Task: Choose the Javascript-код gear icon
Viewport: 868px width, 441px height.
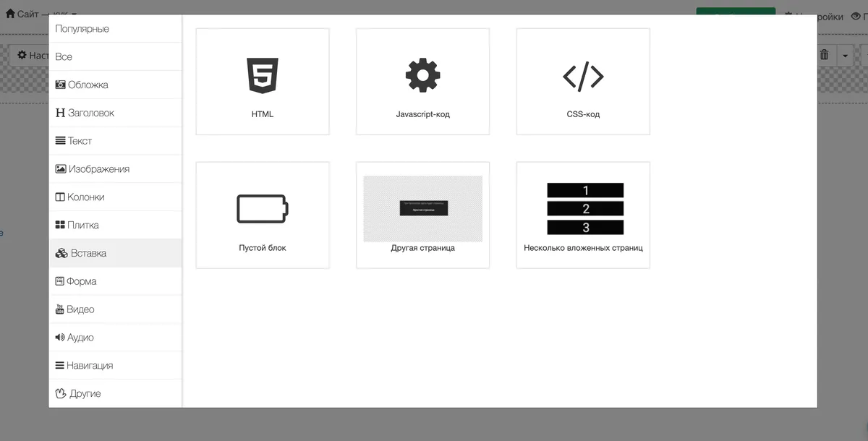Action: tap(423, 75)
